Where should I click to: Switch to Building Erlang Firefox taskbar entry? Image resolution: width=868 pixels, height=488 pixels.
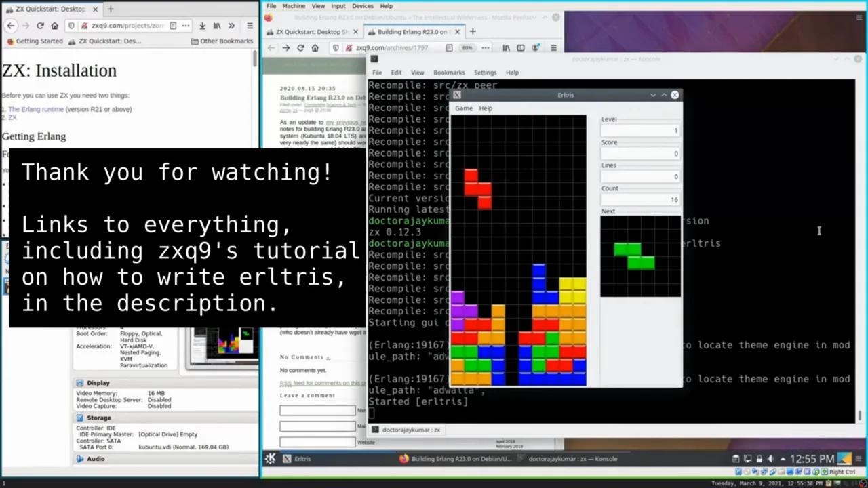click(455, 459)
